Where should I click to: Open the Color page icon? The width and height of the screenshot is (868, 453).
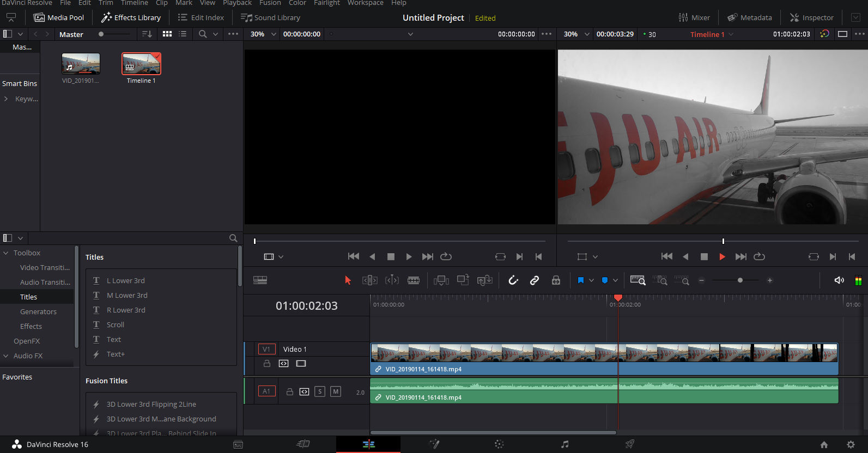pos(499,444)
